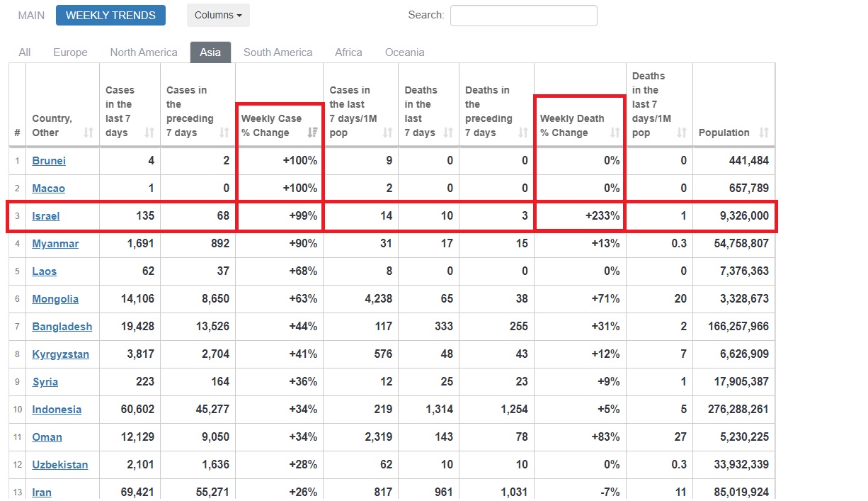868x501 pixels.
Task: Sort by Deaths in the last 7 days icon
Action: [448, 133]
